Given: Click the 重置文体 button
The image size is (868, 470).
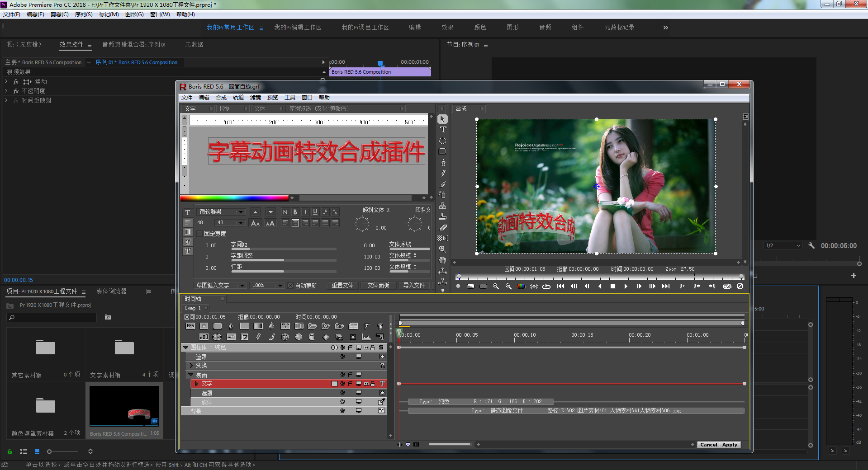Looking at the screenshot, I should tap(342, 286).
